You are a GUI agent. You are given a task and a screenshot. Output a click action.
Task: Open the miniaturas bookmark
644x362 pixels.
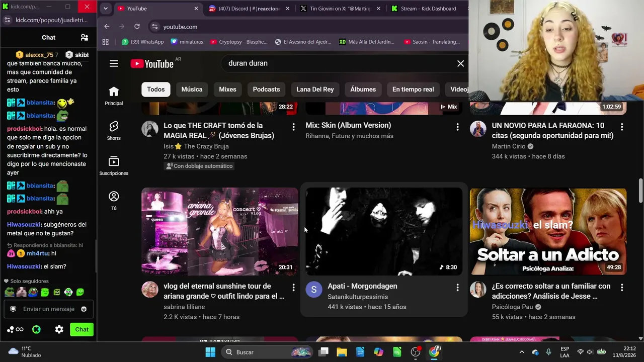pos(187,42)
